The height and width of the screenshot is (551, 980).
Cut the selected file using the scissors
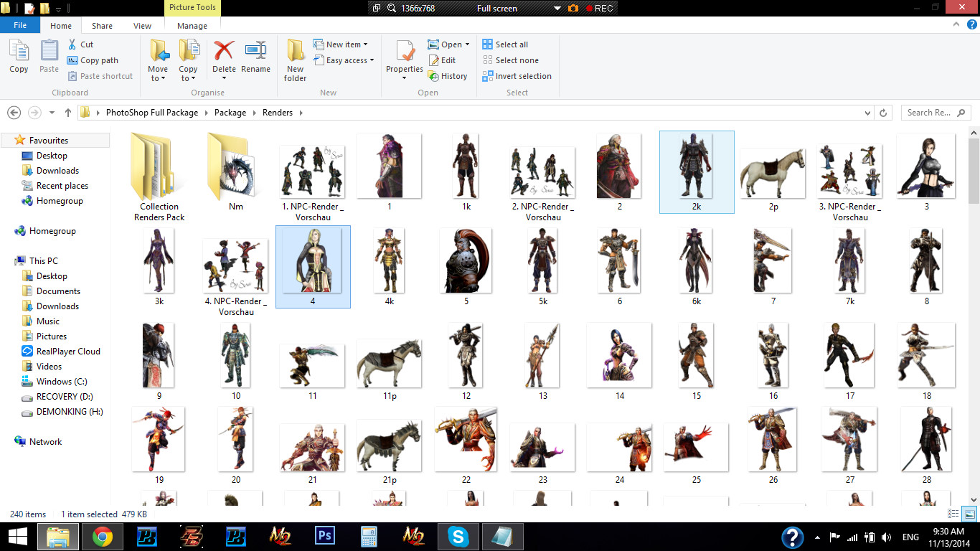click(80, 44)
